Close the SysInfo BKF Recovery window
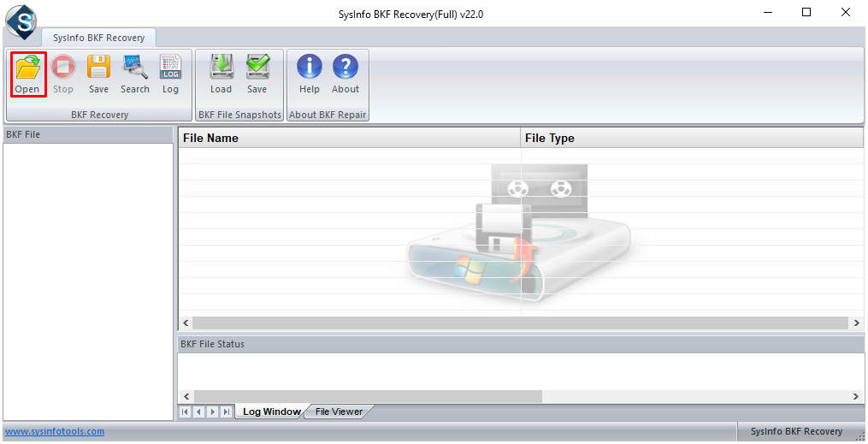 pyautogui.click(x=845, y=13)
